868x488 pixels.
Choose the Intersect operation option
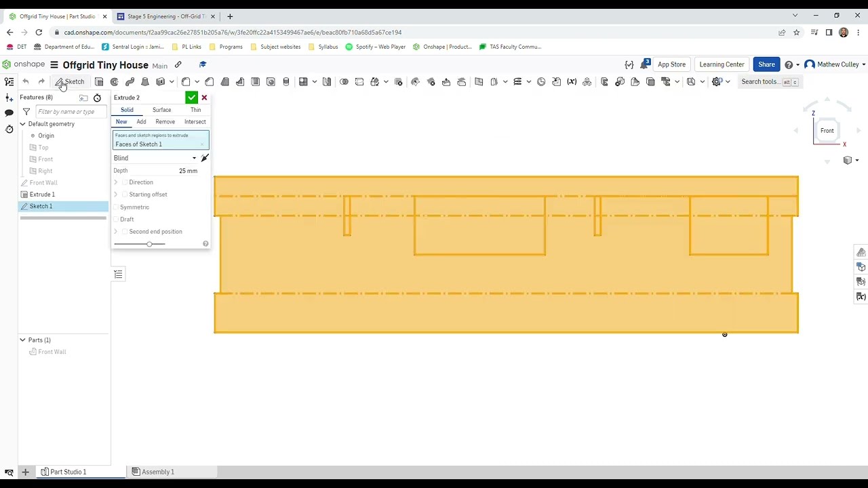coord(195,122)
